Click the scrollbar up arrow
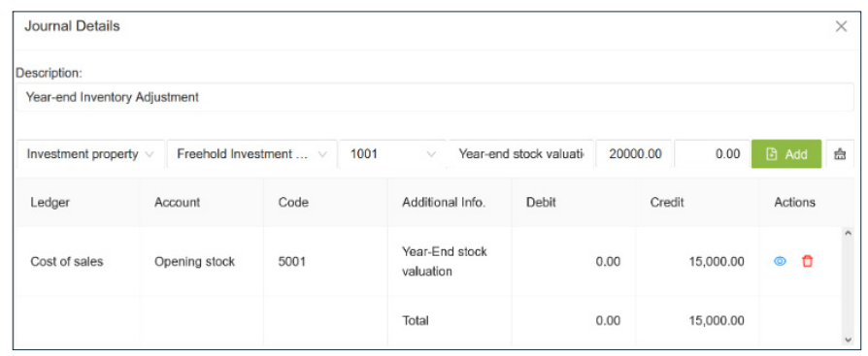This screenshot has height=356, width=868. tap(848, 233)
